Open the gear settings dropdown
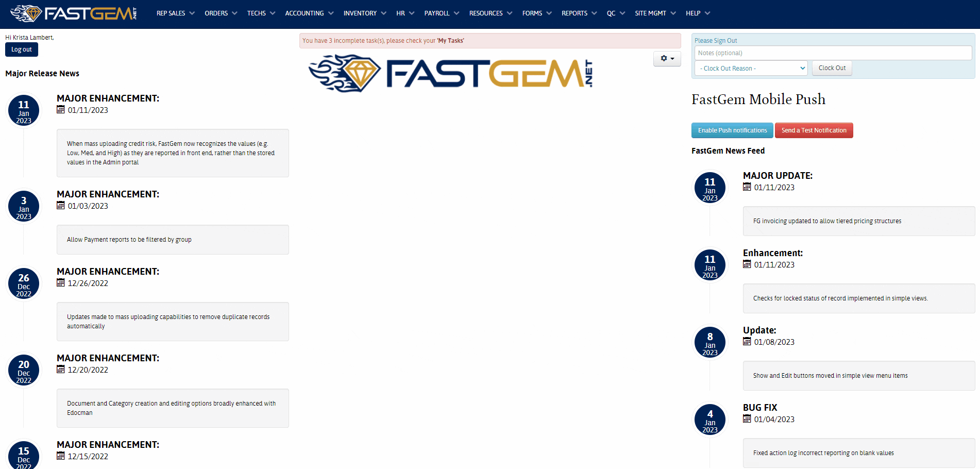Image resolution: width=980 pixels, height=469 pixels. (x=667, y=59)
